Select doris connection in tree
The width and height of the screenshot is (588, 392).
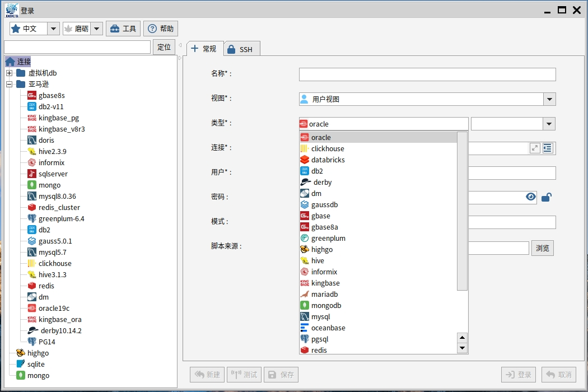click(x=41, y=141)
